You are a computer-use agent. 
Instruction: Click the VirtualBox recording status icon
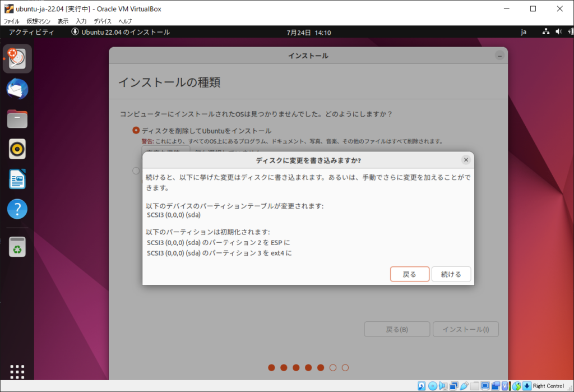tap(496, 386)
